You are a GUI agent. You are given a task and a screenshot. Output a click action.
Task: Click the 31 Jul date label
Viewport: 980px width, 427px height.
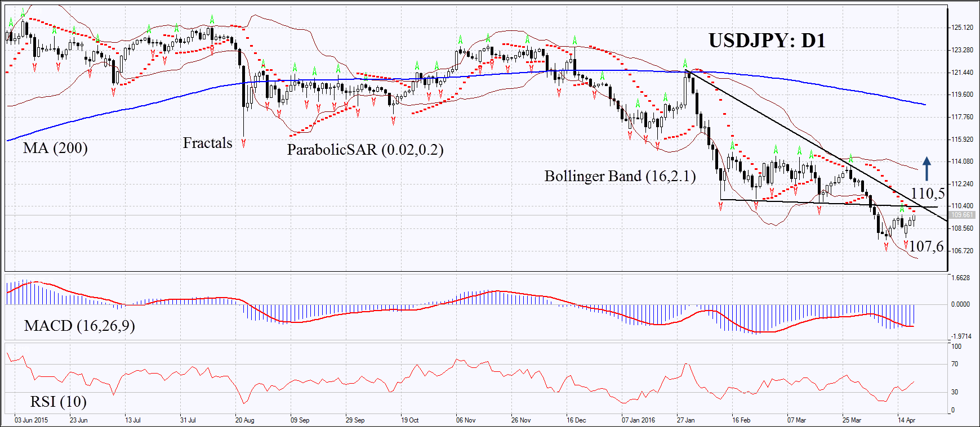[x=188, y=420]
